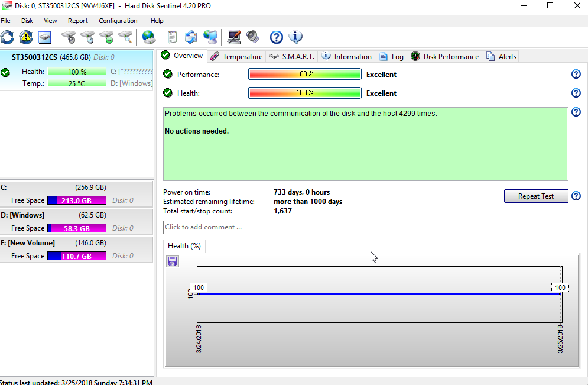Open the disk with magnifier surface test icon
Screen dimensions: 588x385
(125, 37)
